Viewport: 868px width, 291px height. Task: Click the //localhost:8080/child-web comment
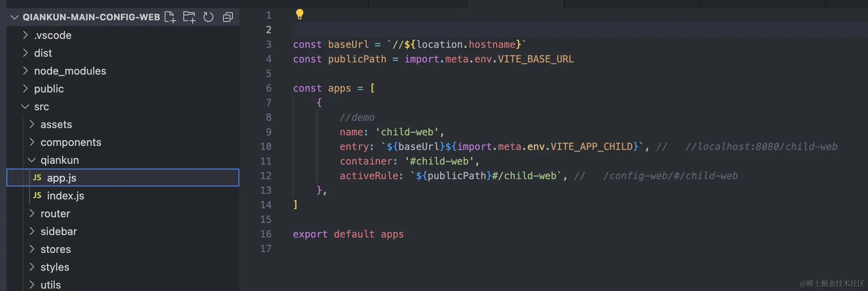tap(761, 146)
